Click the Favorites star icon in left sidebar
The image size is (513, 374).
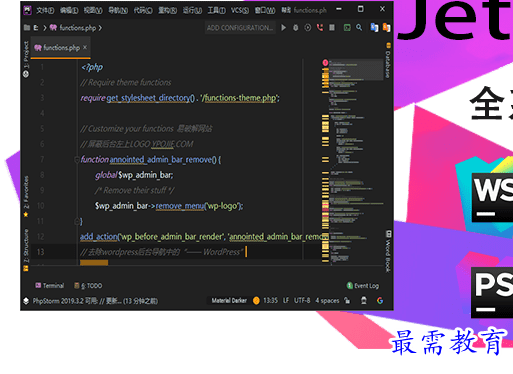point(26,215)
